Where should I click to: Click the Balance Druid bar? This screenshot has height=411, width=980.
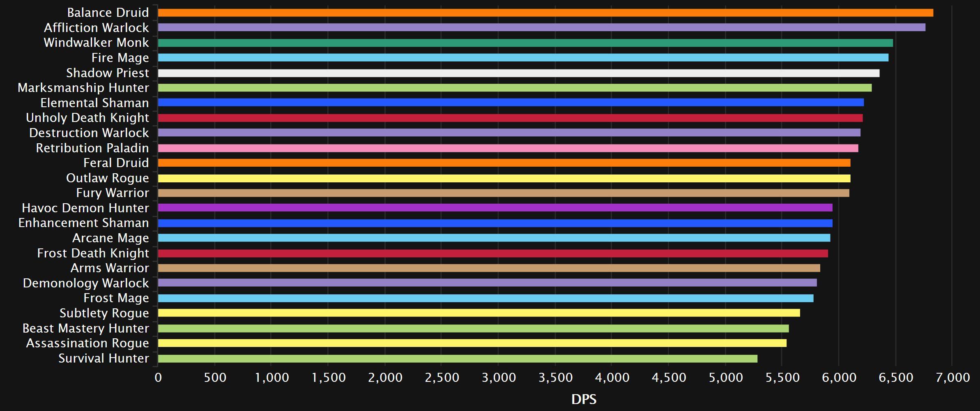click(x=545, y=13)
